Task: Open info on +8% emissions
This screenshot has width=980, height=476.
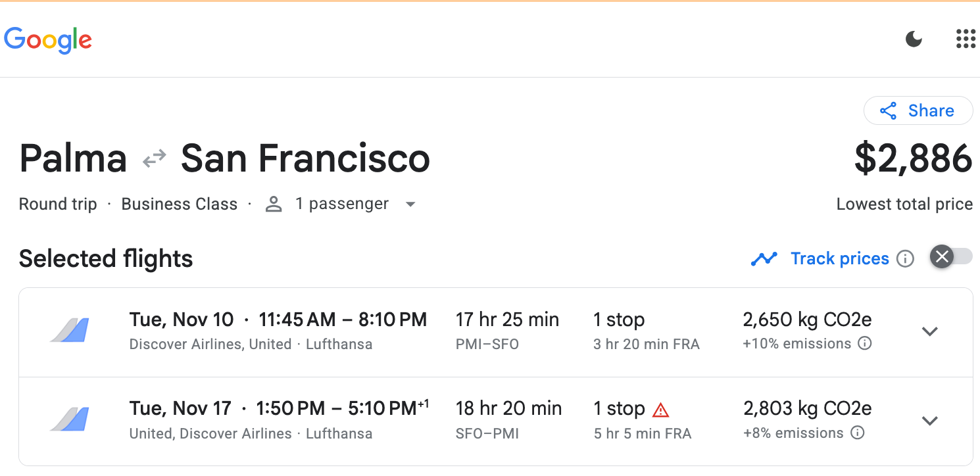Action: (858, 433)
